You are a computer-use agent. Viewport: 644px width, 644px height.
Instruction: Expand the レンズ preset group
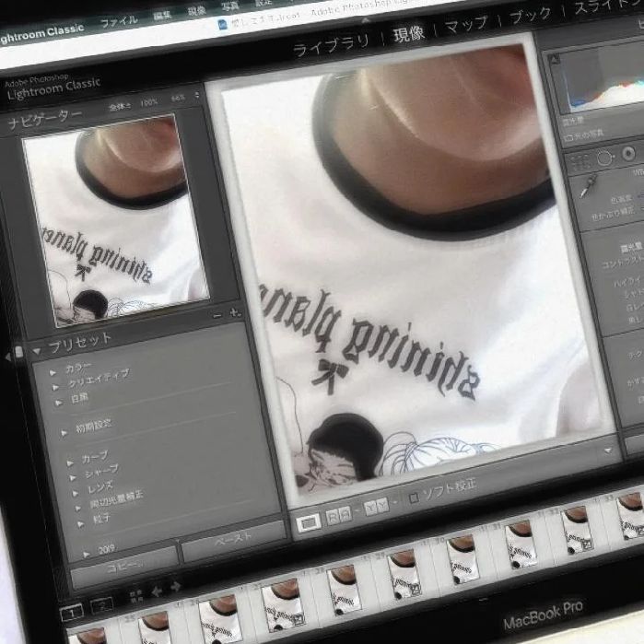pyautogui.click(x=76, y=493)
